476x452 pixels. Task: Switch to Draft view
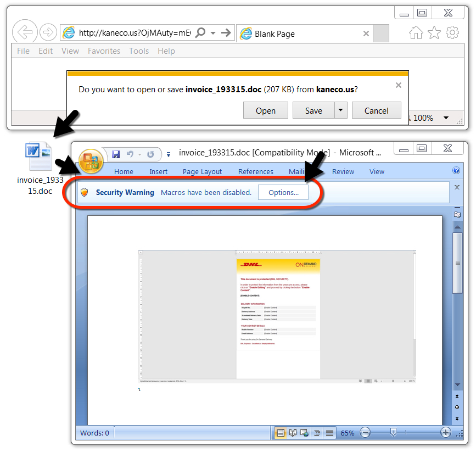(x=329, y=433)
